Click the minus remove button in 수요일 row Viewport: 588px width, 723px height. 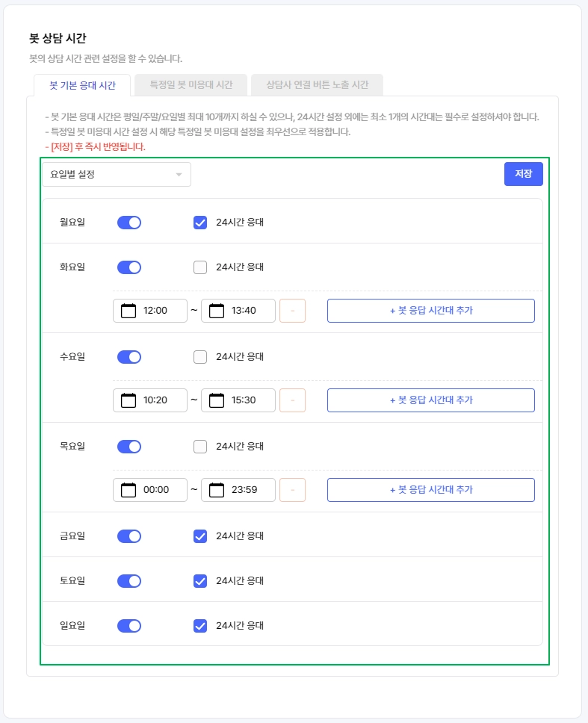(x=292, y=400)
